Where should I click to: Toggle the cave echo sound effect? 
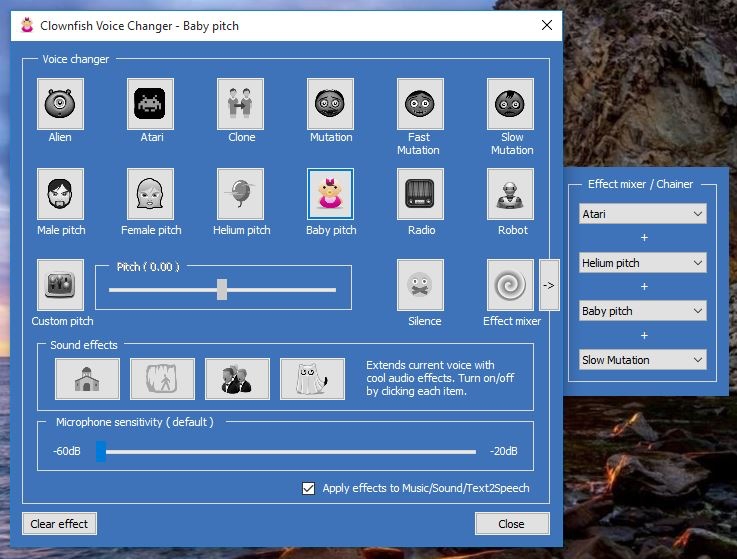(162, 379)
